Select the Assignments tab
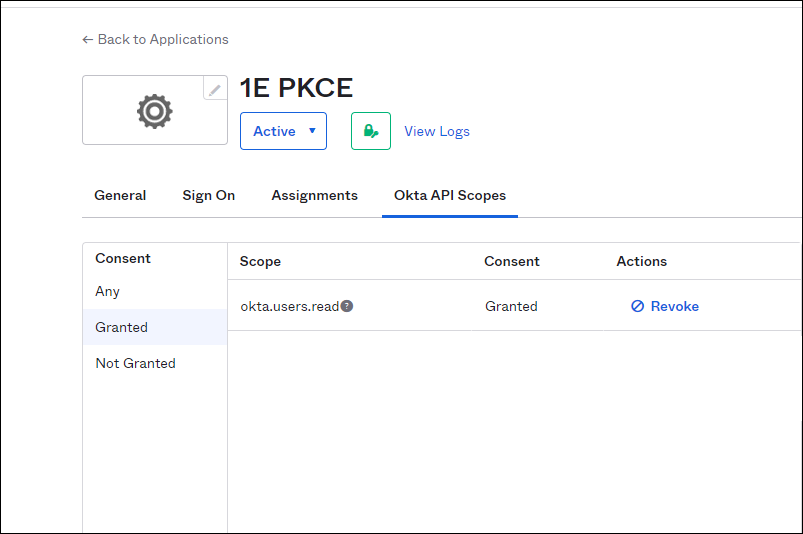803x534 pixels. [x=314, y=195]
